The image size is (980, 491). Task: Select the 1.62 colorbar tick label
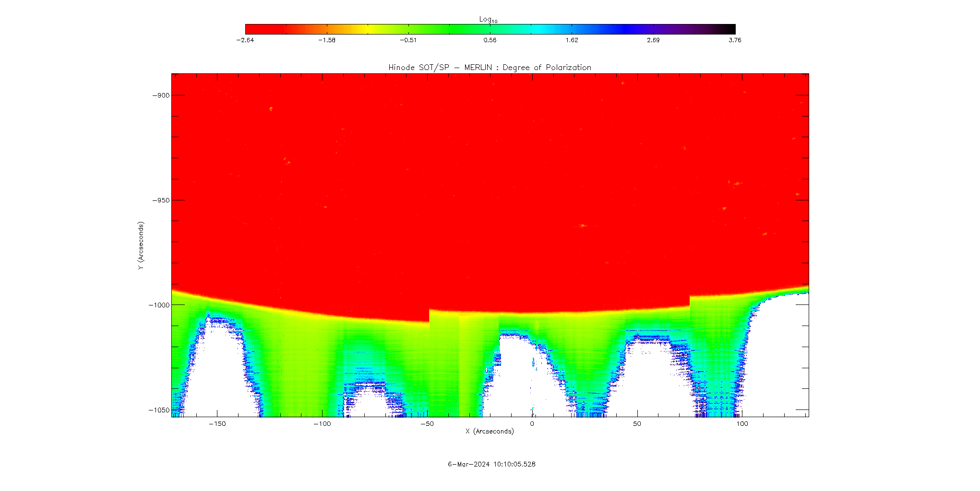click(572, 40)
